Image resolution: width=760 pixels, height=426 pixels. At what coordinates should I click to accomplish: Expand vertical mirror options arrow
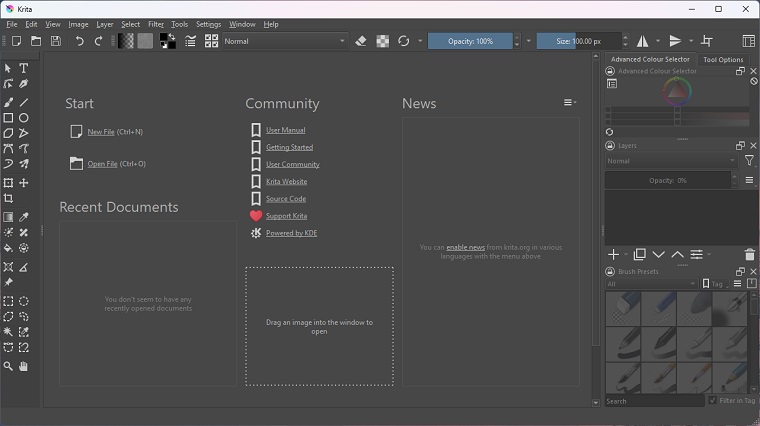coord(691,41)
